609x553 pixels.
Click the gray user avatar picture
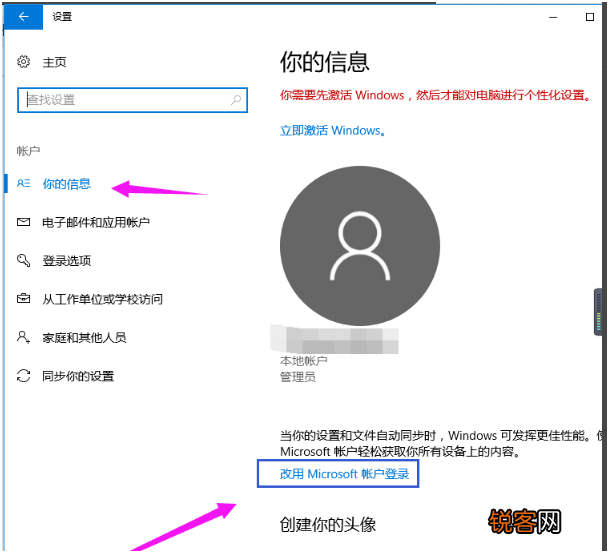click(360, 246)
